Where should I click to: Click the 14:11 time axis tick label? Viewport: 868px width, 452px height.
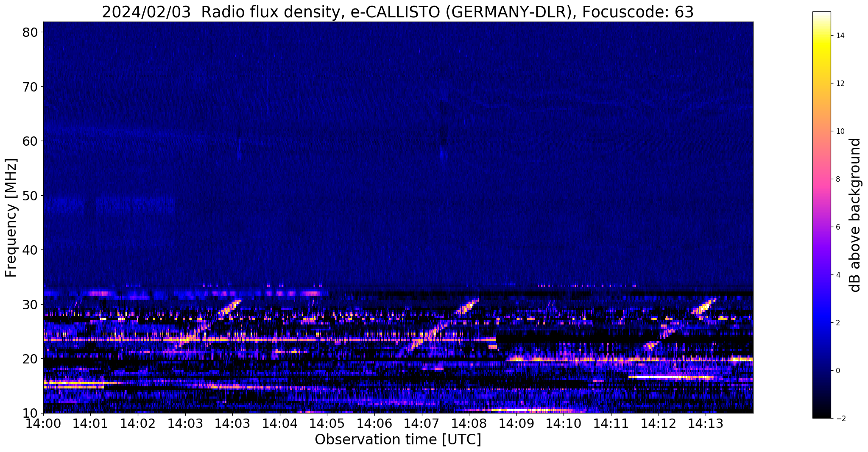tap(611, 424)
